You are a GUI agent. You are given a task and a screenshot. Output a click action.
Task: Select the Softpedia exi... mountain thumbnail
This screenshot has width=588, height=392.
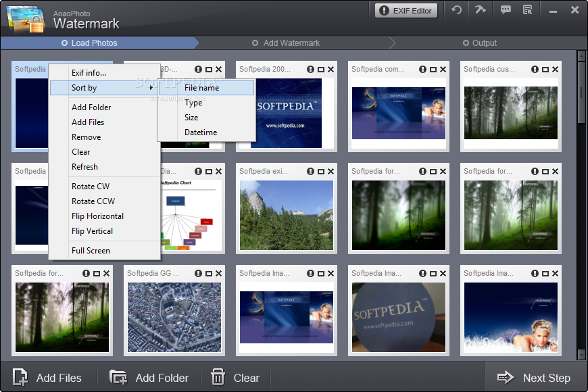point(287,215)
